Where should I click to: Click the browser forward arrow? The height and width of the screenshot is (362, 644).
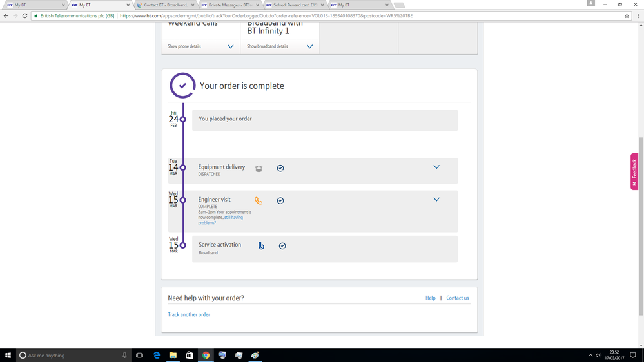(x=15, y=15)
